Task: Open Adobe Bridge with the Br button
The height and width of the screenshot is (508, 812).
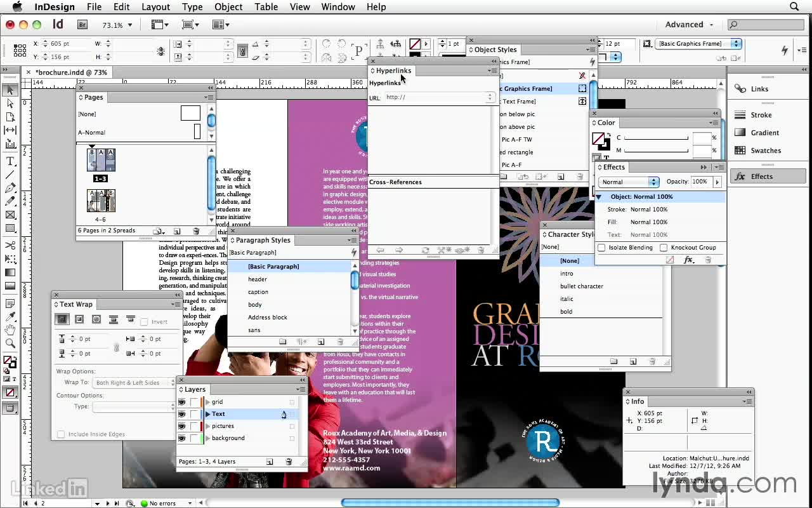Action: click(82, 25)
